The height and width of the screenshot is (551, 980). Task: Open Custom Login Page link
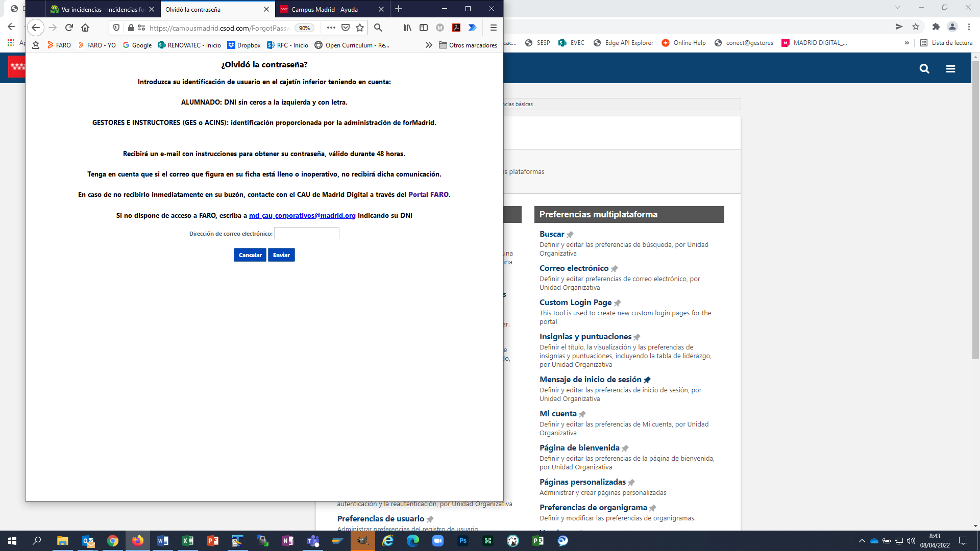(x=575, y=302)
